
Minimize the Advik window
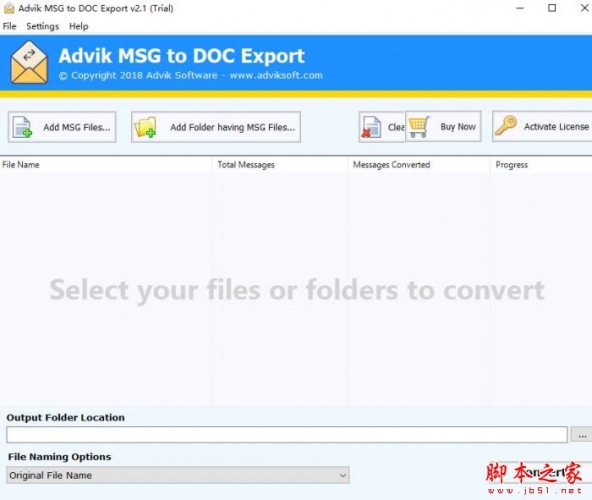(520, 8)
